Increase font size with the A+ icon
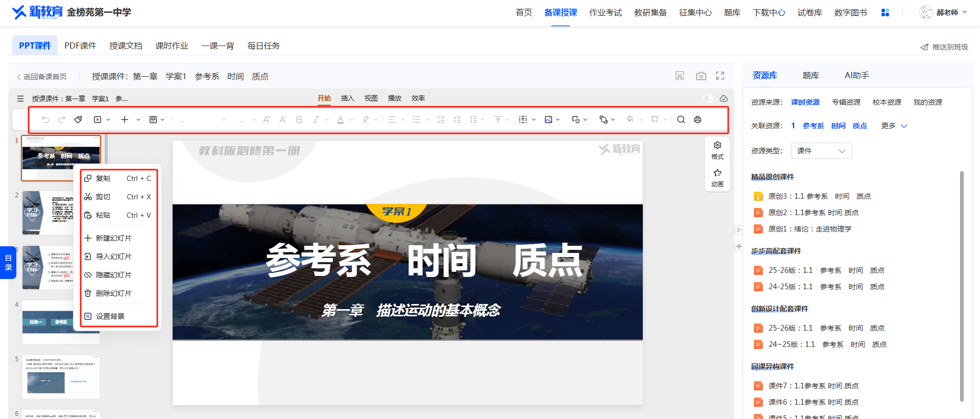 coord(267,120)
